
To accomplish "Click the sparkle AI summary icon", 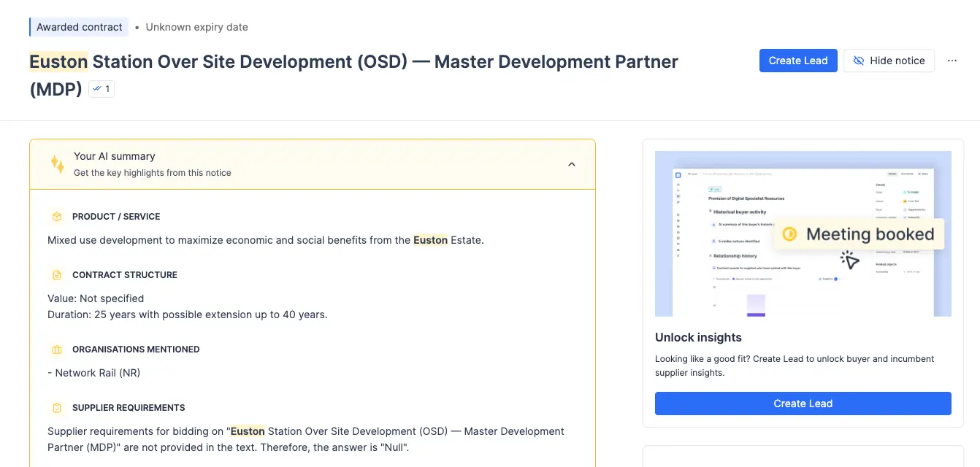I will [x=57, y=164].
